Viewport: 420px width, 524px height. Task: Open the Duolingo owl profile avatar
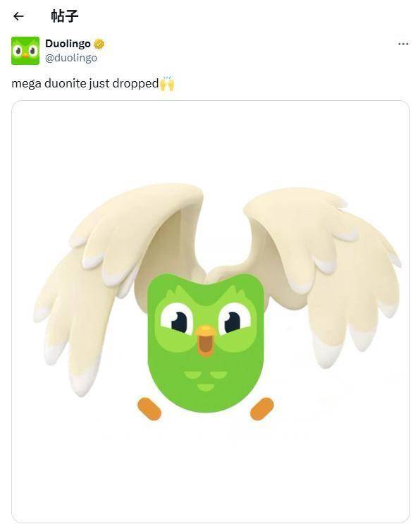(x=25, y=51)
